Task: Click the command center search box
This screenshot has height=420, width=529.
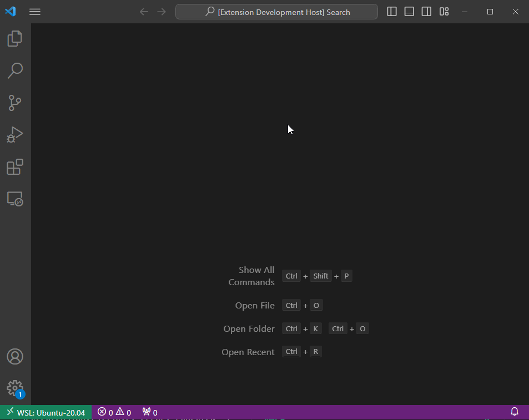Action: [276, 12]
